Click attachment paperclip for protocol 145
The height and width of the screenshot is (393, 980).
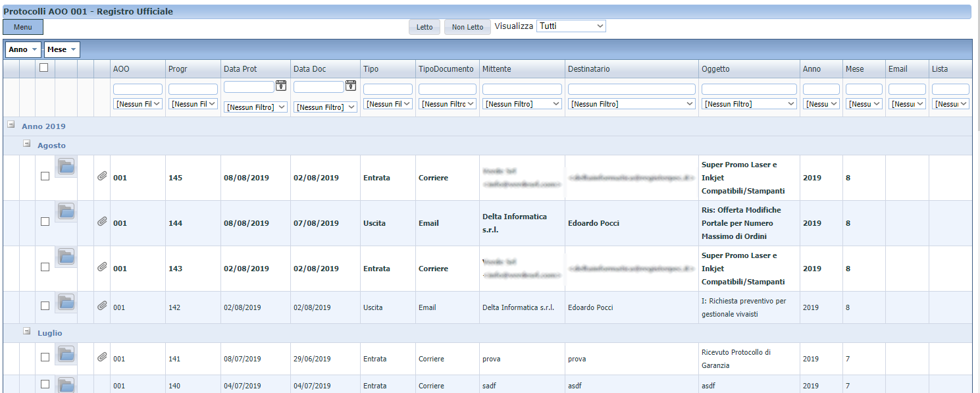(x=102, y=176)
